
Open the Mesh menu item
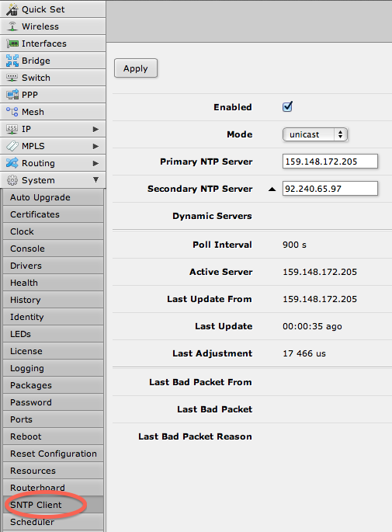53,112
